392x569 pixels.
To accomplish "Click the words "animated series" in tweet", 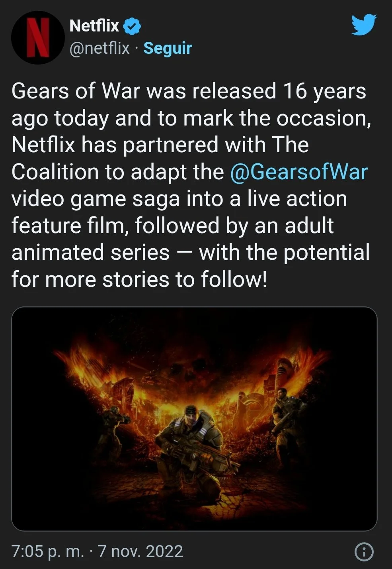I will (x=91, y=253).
